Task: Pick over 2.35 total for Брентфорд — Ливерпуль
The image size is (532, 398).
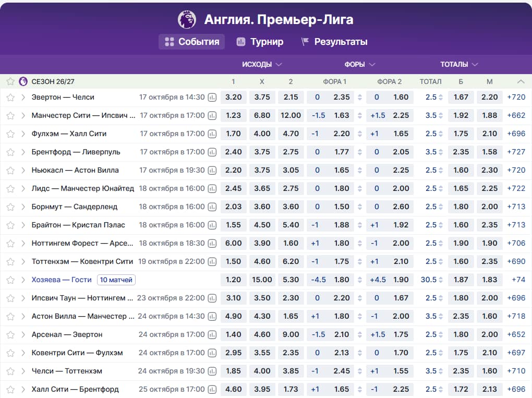Action: coord(461,152)
